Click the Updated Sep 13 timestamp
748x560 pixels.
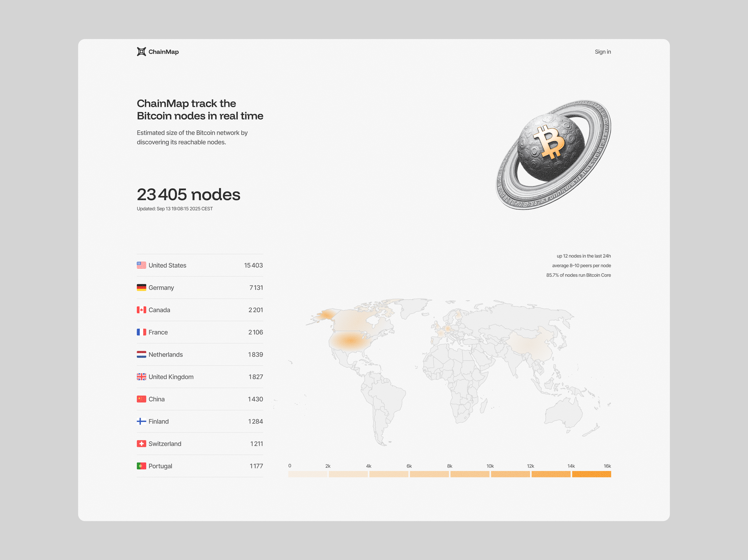pos(175,209)
